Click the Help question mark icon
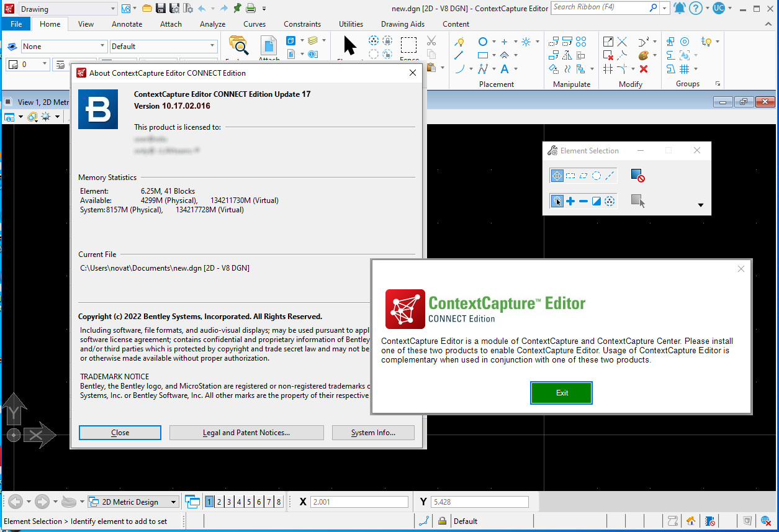The width and height of the screenshot is (779, 532). click(x=696, y=8)
